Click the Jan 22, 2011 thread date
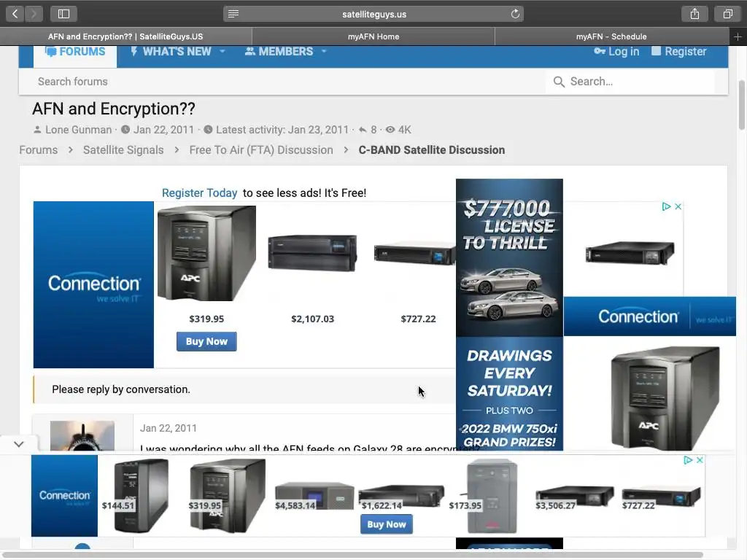Image resolution: width=747 pixels, height=560 pixels. click(x=164, y=130)
